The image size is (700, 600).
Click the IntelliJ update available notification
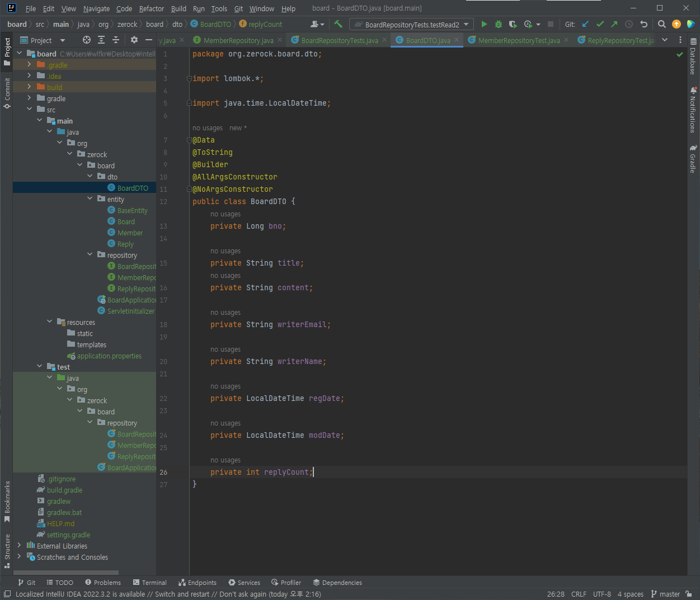click(168, 594)
